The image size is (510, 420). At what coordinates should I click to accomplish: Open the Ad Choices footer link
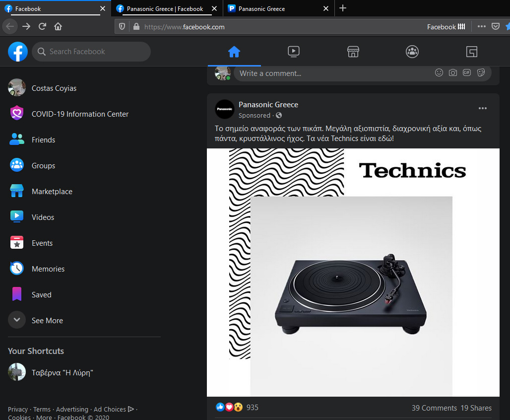tap(114, 409)
